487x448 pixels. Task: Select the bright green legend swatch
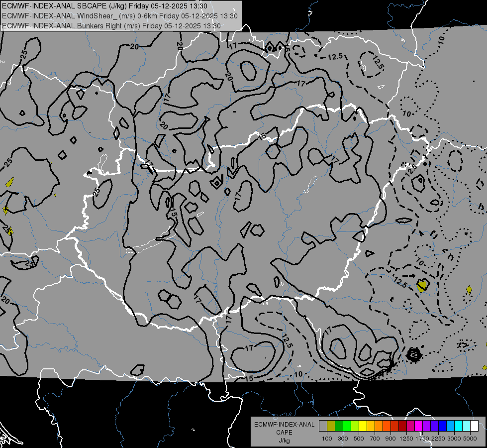point(347,426)
